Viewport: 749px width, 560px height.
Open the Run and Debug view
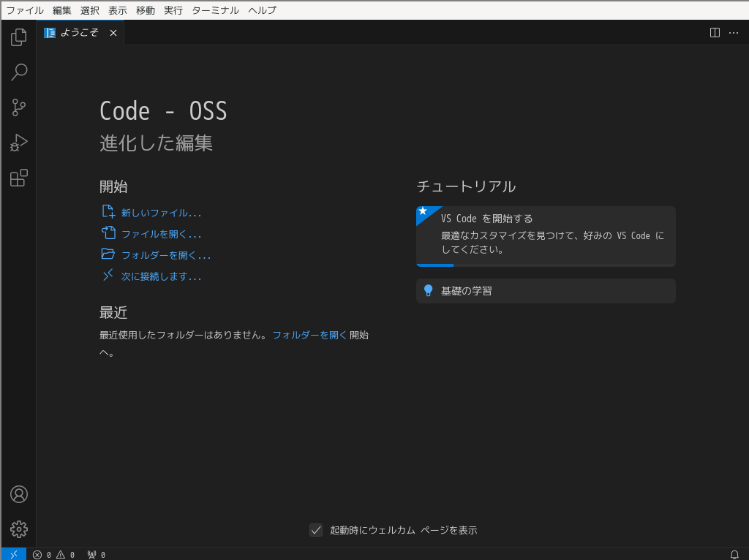point(18,143)
